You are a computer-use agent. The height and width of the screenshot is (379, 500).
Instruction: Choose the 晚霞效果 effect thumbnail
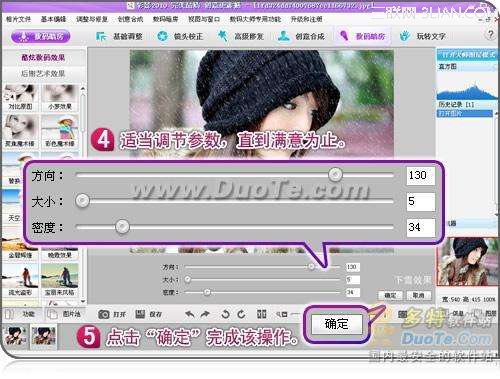(x=60, y=253)
